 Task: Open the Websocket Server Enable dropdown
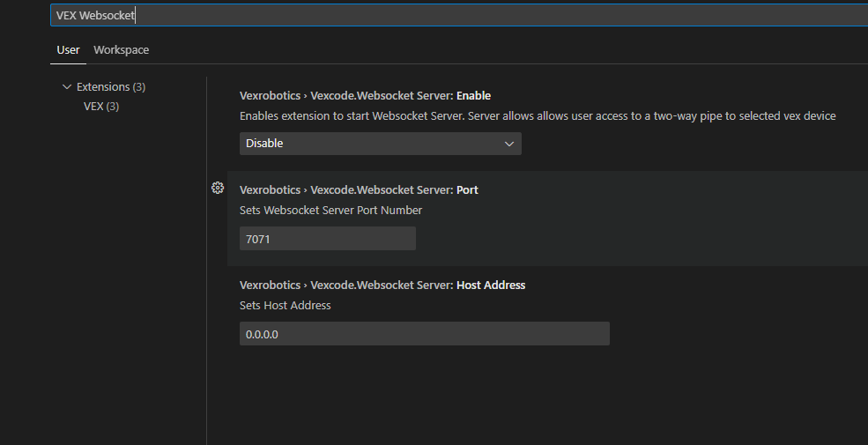(381, 144)
